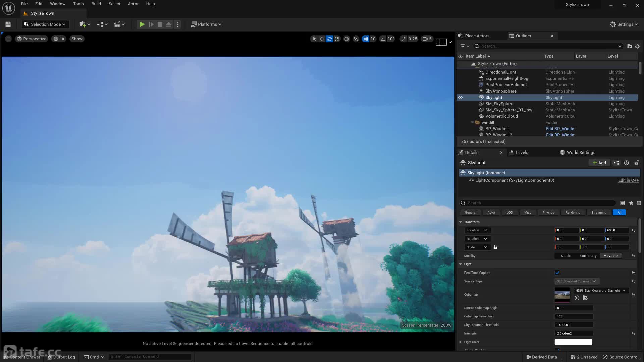Open the Blueprints toolbar menu icon

pyautogui.click(x=102, y=24)
